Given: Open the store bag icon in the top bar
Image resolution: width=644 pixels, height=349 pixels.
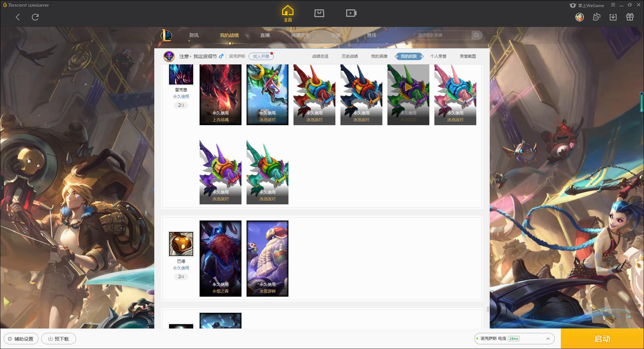Looking at the screenshot, I should [319, 13].
